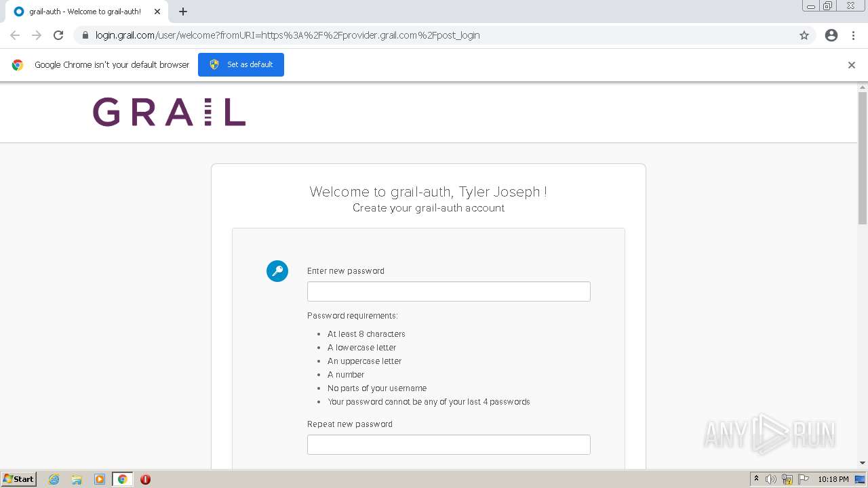
Task: Click the 'Password requirements:' label
Action: 353,316
